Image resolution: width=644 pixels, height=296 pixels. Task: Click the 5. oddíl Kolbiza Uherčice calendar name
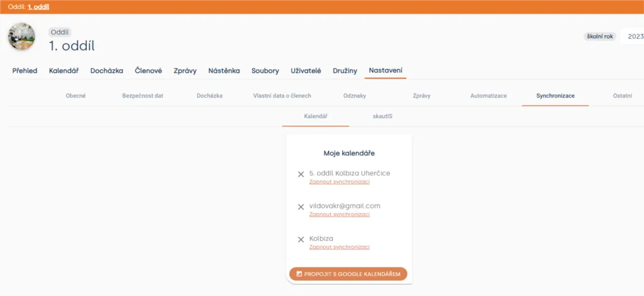(350, 173)
